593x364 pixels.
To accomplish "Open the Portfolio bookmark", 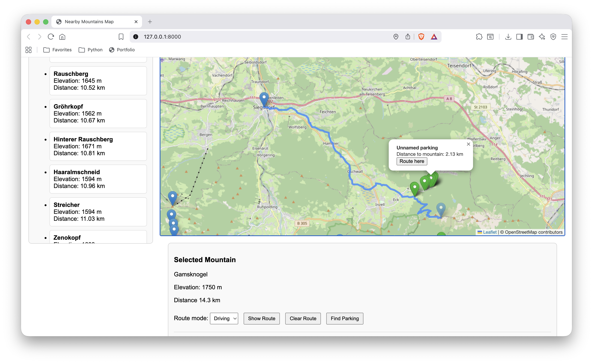I will 122,50.
